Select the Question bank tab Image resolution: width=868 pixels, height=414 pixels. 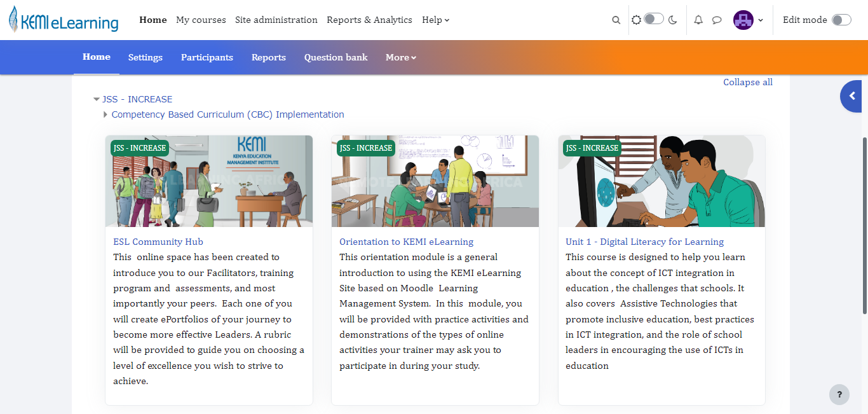click(x=336, y=57)
